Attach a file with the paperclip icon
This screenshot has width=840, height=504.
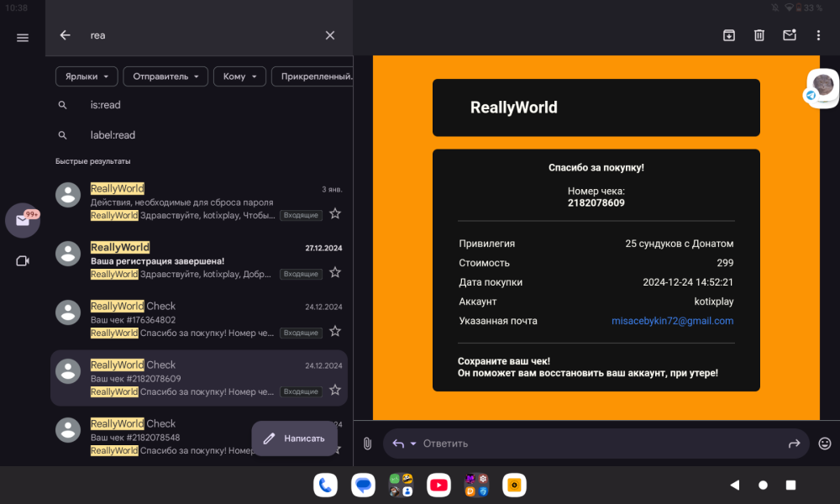(x=368, y=444)
